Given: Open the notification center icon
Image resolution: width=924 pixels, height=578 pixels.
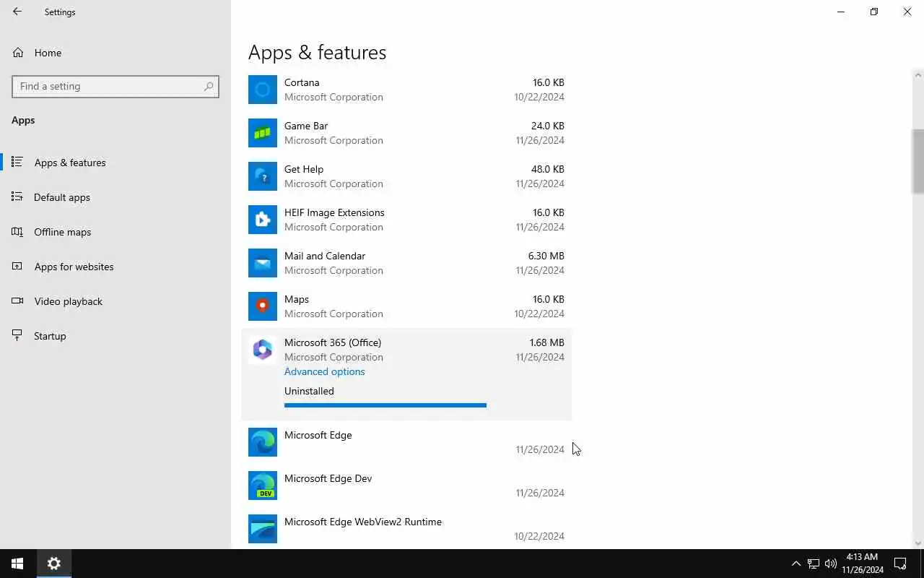Looking at the screenshot, I should tap(900, 564).
